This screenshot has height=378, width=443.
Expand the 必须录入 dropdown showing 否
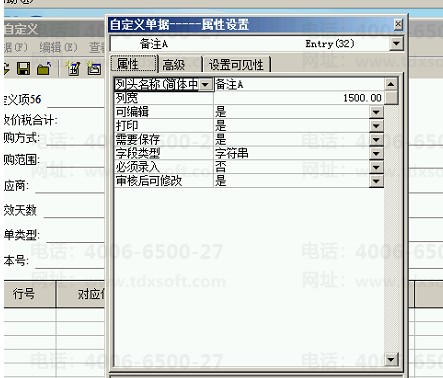[x=376, y=167]
